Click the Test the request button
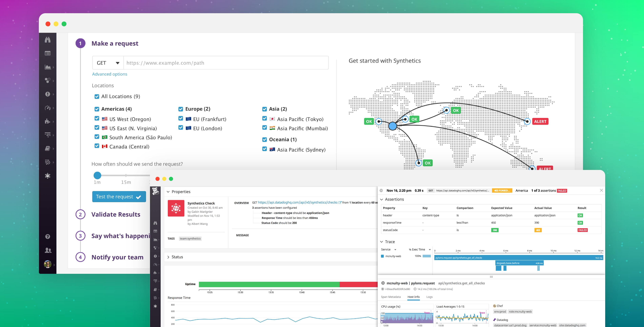Screen dimensions: 644x327 (x=119, y=197)
